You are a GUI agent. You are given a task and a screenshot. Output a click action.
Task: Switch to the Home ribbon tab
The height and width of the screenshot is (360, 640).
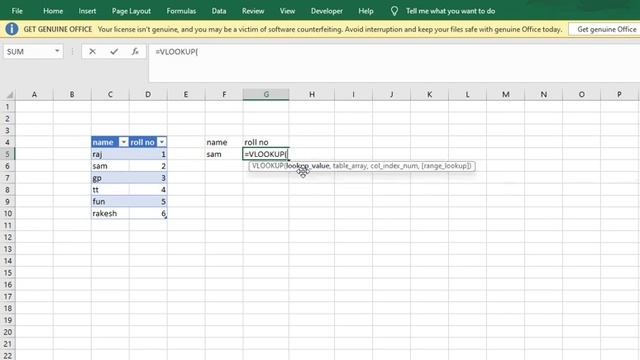pyautogui.click(x=53, y=11)
